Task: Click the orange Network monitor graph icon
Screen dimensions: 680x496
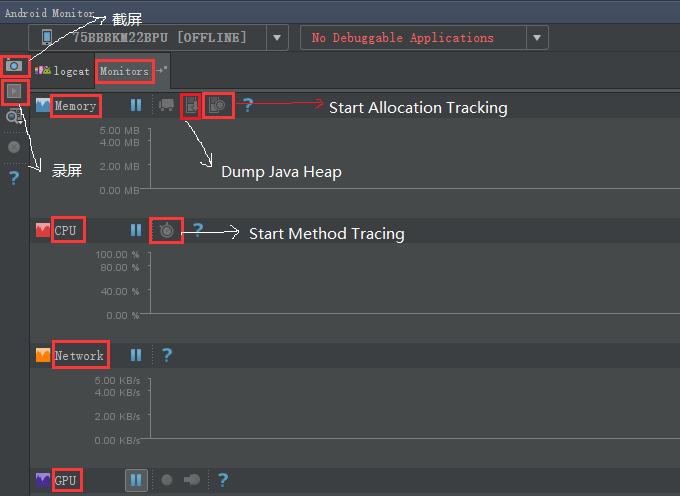Action: [x=43, y=355]
